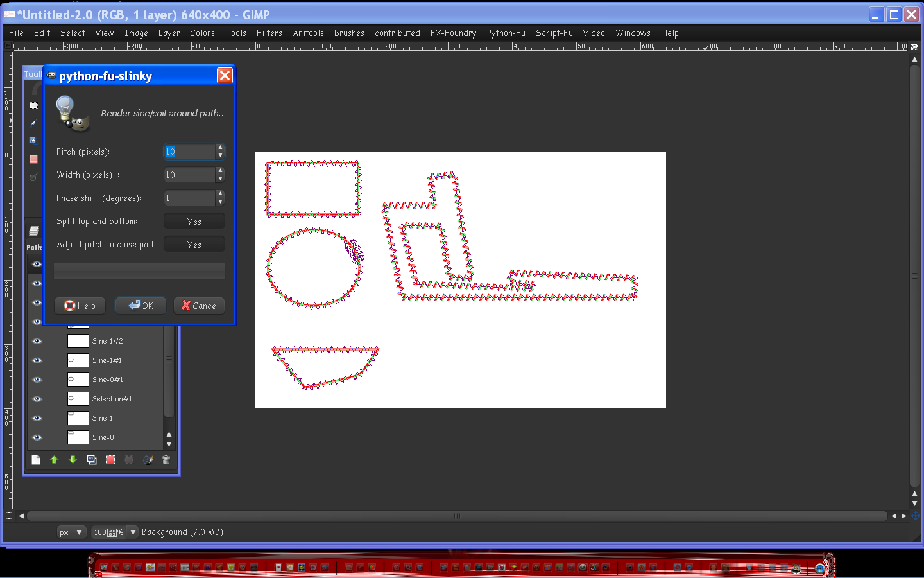Screen dimensions: 924x578
Task: Duplicate the selected path
Action: pyautogui.click(x=92, y=460)
